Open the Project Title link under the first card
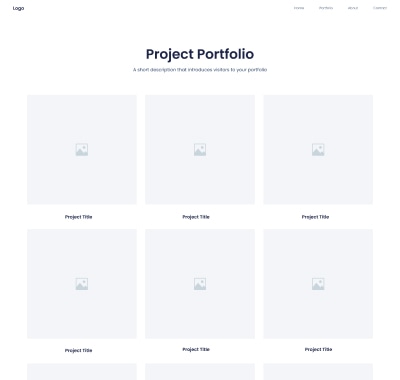The height and width of the screenshot is (380, 400). point(78,217)
